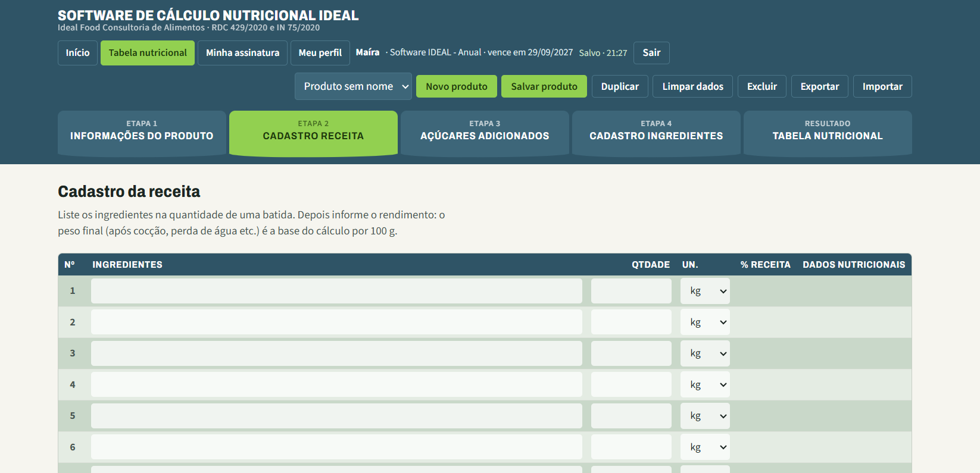Delete the product with Excluir

[x=762, y=86]
